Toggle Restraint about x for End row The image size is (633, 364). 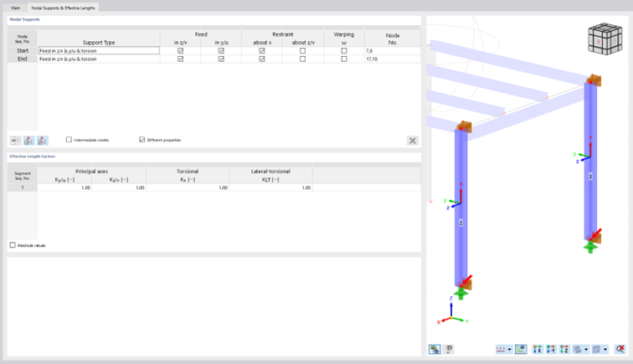pyautogui.click(x=262, y=59)
